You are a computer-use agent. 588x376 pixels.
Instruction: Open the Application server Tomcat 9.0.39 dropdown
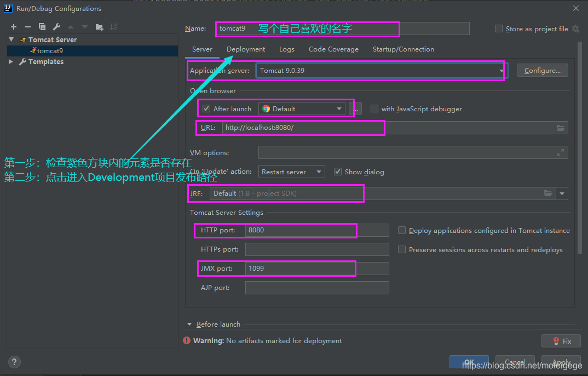click(382, 71)
